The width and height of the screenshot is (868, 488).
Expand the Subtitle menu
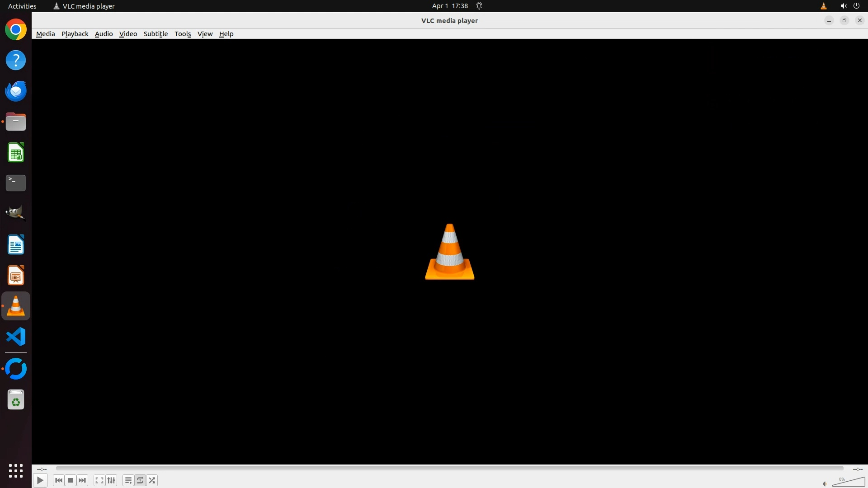coord(156,34)
